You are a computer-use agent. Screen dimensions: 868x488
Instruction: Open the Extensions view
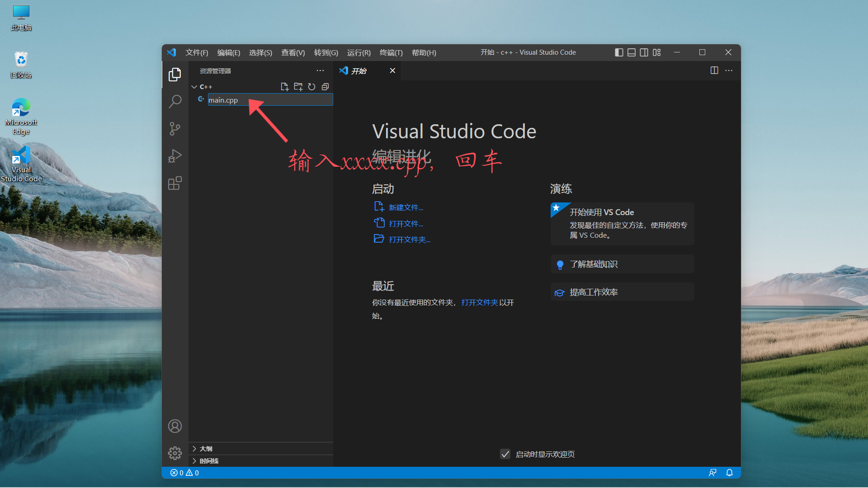[x=175, y=183]
